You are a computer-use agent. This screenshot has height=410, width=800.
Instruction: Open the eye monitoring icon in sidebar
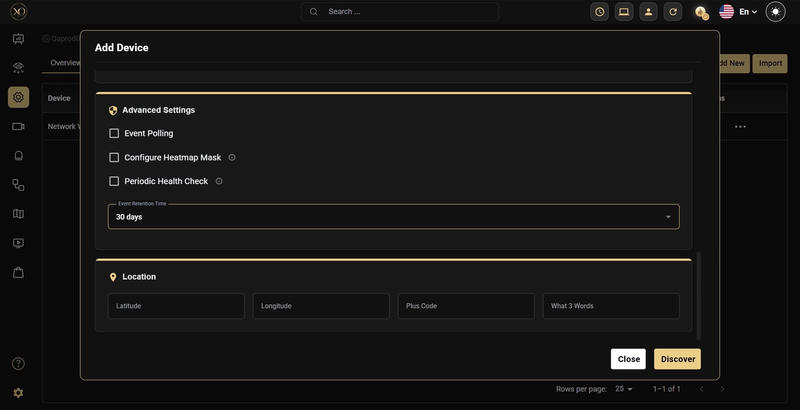(18, 67)
